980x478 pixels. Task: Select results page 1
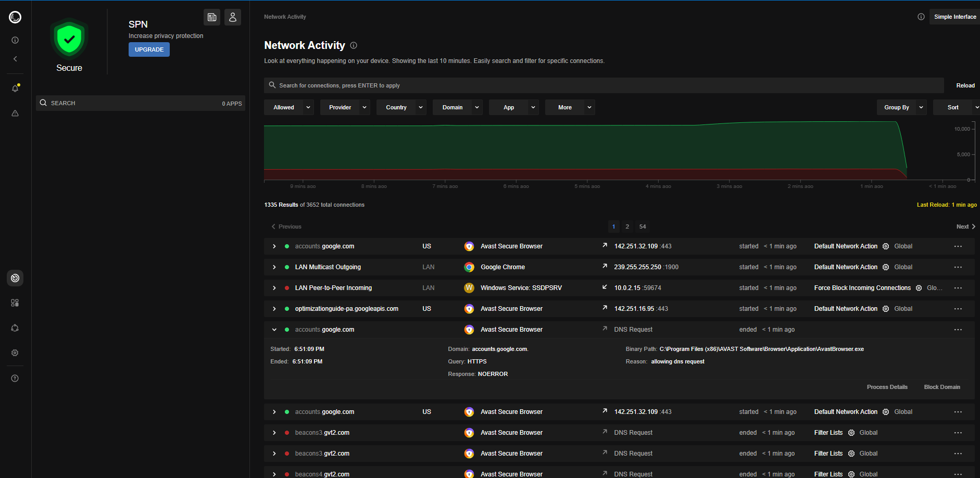[614, 227]
